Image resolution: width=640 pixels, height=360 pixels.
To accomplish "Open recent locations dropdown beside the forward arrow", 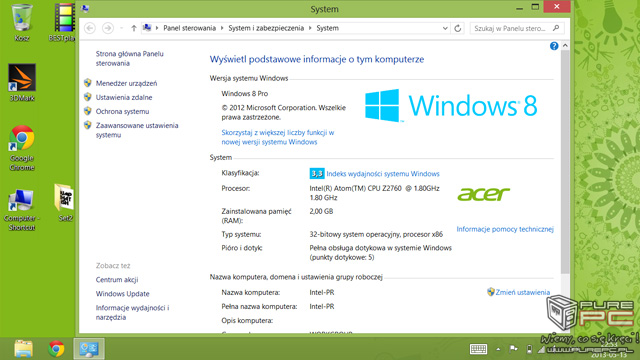I will tap(122, 28).
